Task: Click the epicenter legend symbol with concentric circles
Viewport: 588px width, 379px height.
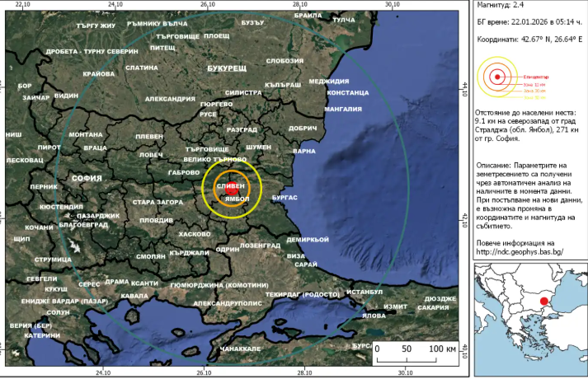Action: (497, 77)
